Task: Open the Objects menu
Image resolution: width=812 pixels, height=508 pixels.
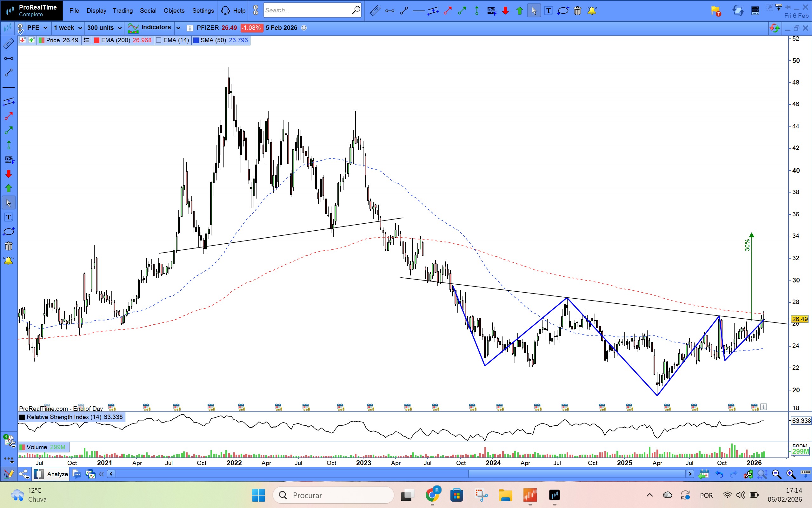Action: pos(174,11)
